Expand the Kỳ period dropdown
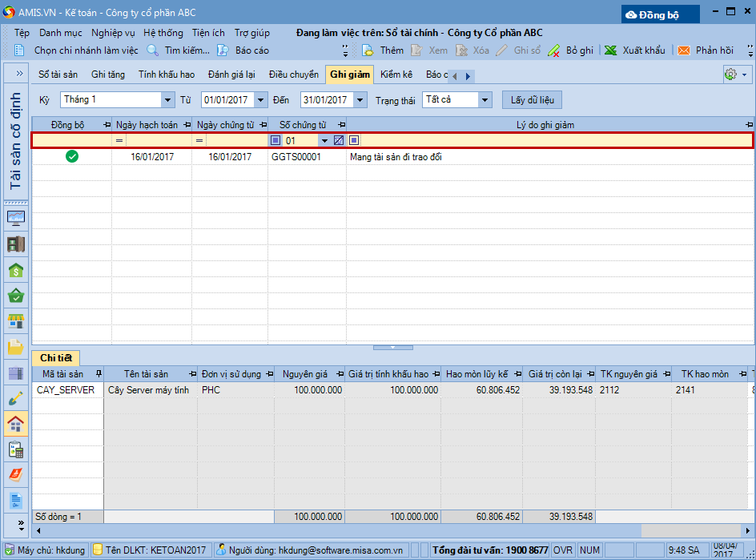The image size is (756, 560). tap(167, 100)
